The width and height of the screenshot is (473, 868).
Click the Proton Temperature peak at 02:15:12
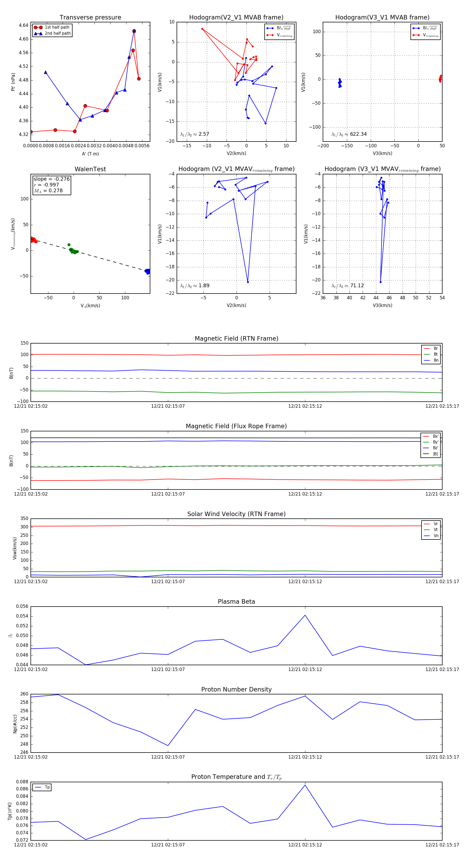(x=305, y=785)
